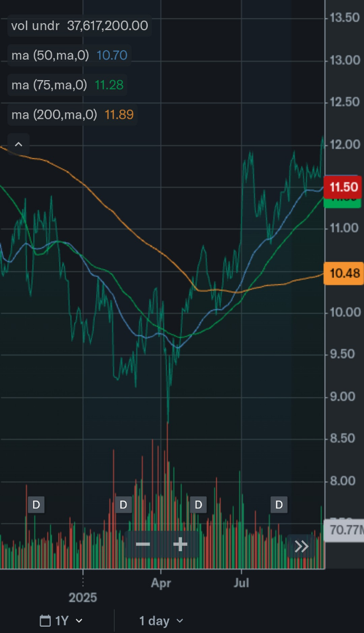
Task: Click the orange 10.48 moving average tag
Action: pyautogui.click(x=344, y=273)
